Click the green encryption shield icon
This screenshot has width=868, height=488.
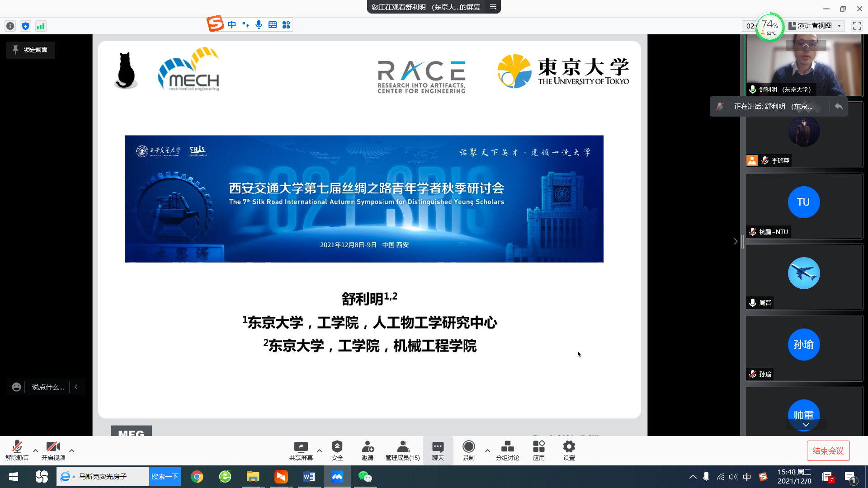pyautogui.click(x=26, y=26)
